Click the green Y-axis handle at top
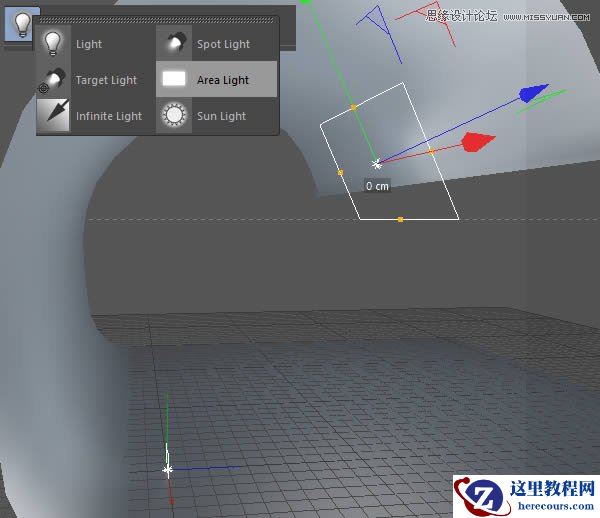 click(305, 2)
